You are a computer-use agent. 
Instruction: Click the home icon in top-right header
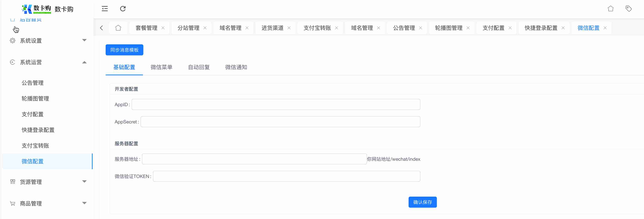pos(610,9)
